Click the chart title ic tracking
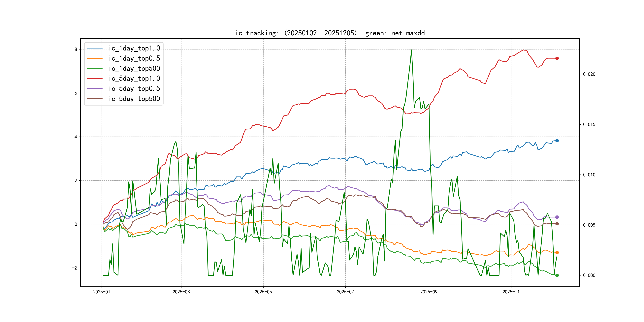This screenshot has width=644, height=322. click(x=330, y=33)
